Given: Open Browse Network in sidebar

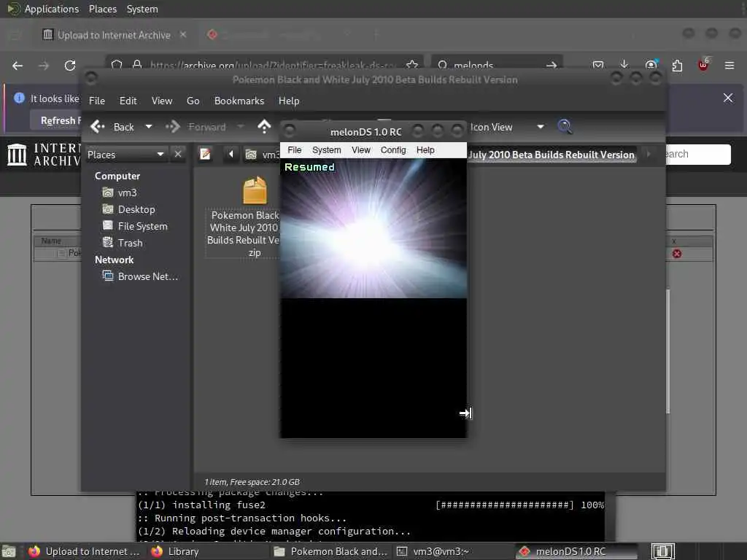Looking at the screenshot, I should click(x=140, y=276).
